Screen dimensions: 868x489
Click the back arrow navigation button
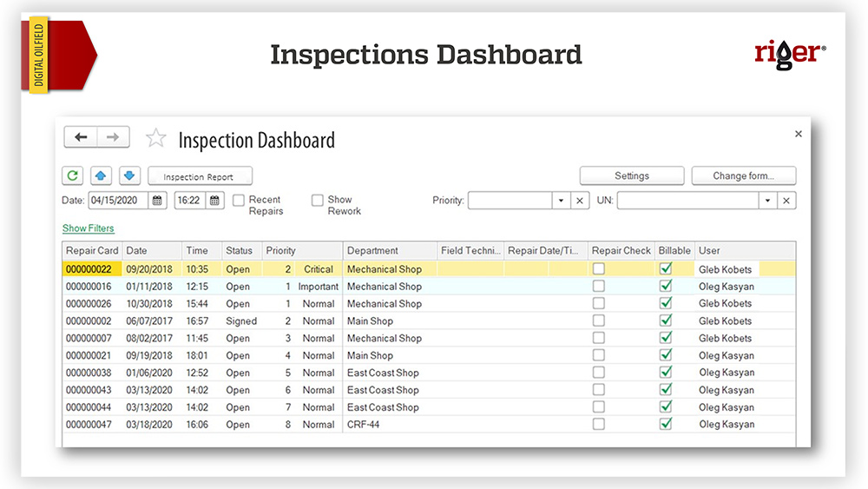81,137
